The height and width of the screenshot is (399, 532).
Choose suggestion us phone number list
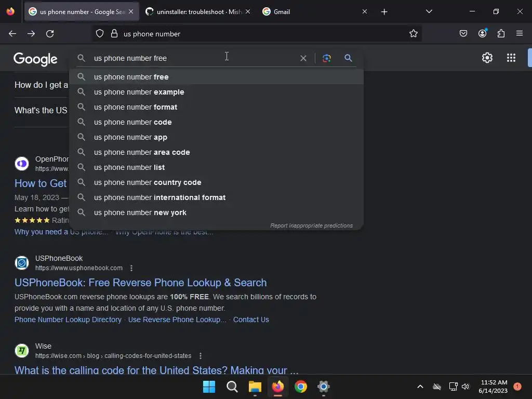tap(217, 167)
